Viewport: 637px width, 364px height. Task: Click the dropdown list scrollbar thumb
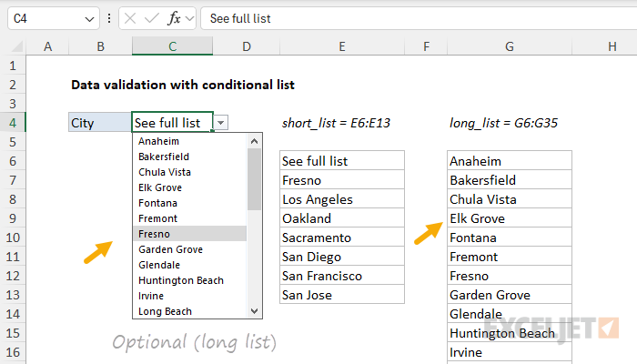click(x=254, y=179)
